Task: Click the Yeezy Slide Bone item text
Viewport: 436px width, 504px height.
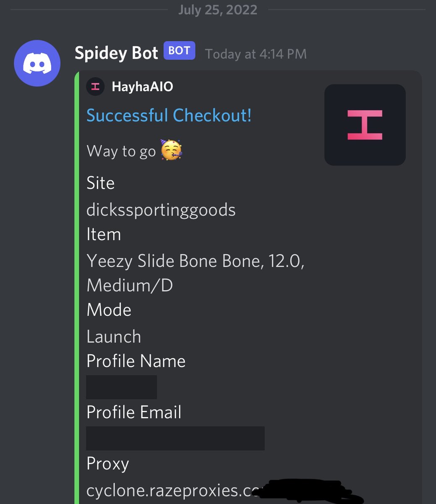Action: 196,273
